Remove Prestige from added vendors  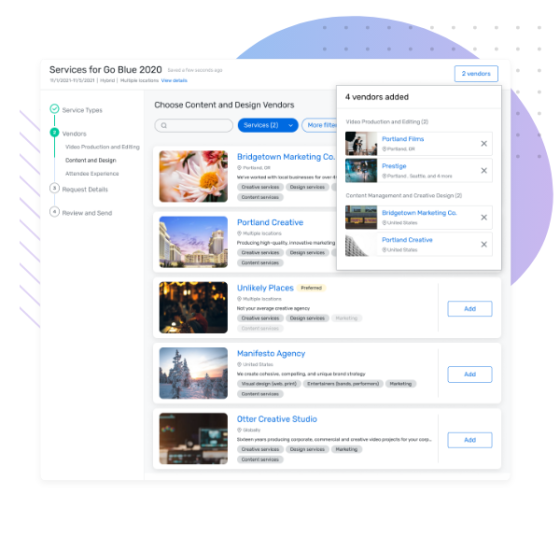pyautogui.click(x=484, y=171)
